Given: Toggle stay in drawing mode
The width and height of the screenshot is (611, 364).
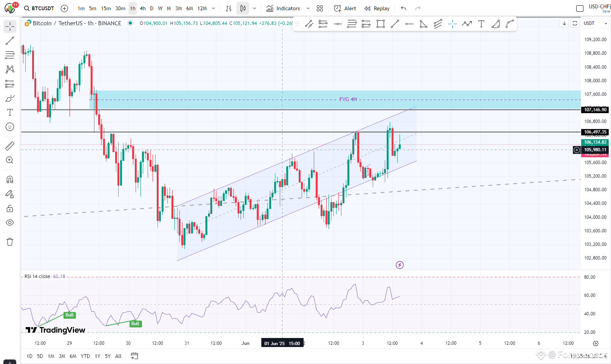Looking at the screenshot, I should (10, 194).
